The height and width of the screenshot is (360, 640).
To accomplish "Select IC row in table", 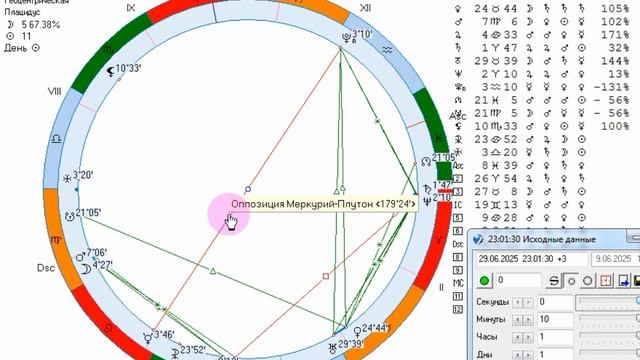I will click(x=520, y=204).
